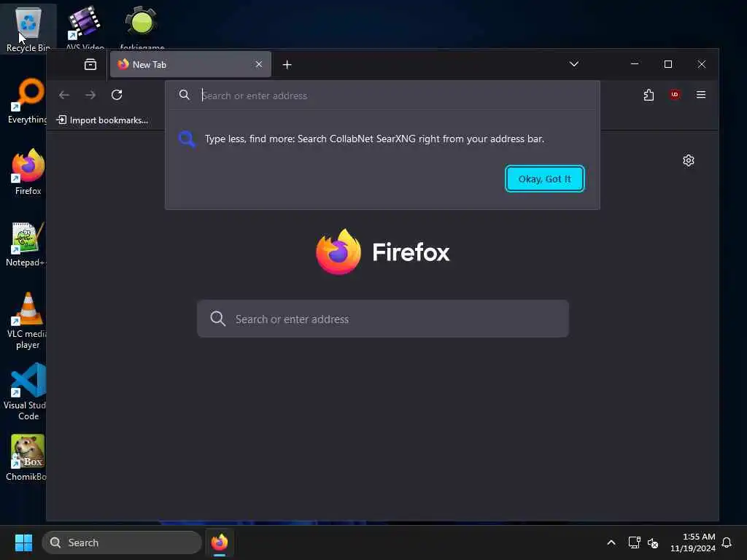
Task: Select Everything search desktop shortcut
Action: (27, 101)
